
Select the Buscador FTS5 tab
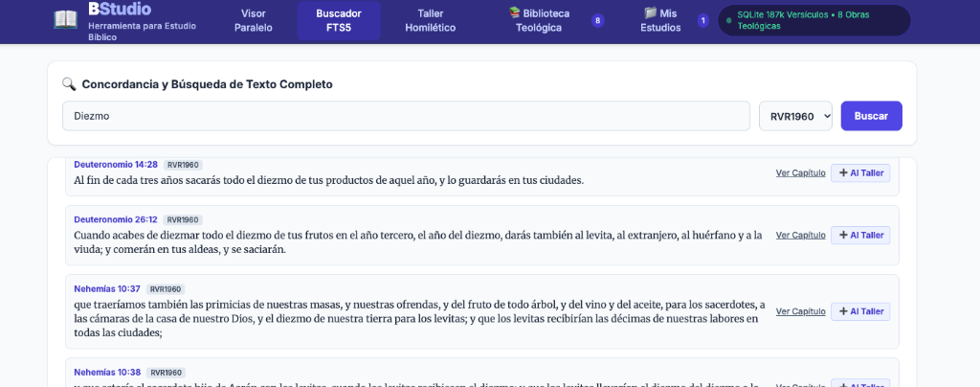[x=339, y=21]
